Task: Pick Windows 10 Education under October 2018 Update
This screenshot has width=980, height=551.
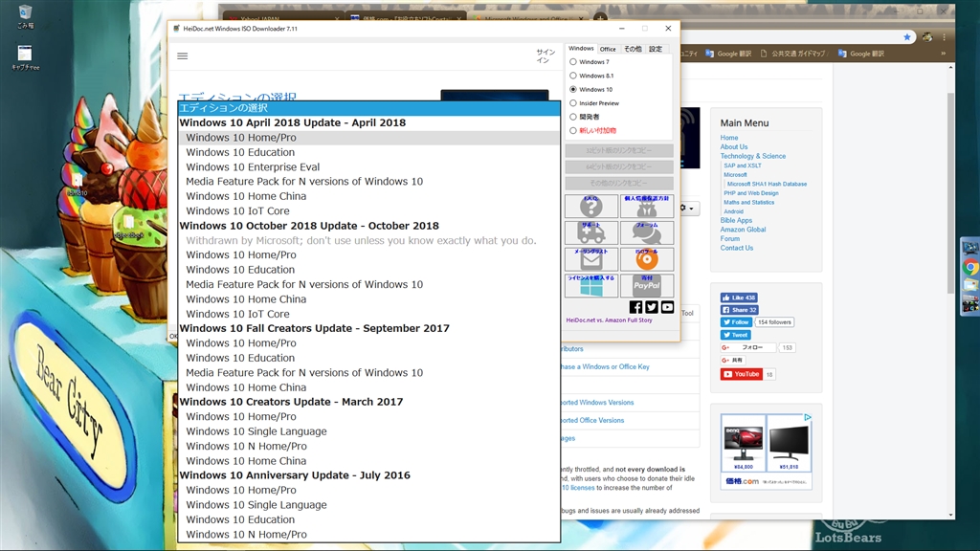Action: click(368, 270)
